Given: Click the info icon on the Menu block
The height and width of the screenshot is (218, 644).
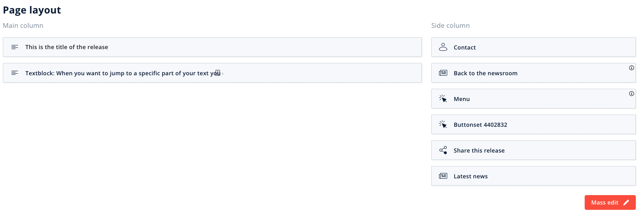Looking at the screenshot, I should (x=631, y=94).
